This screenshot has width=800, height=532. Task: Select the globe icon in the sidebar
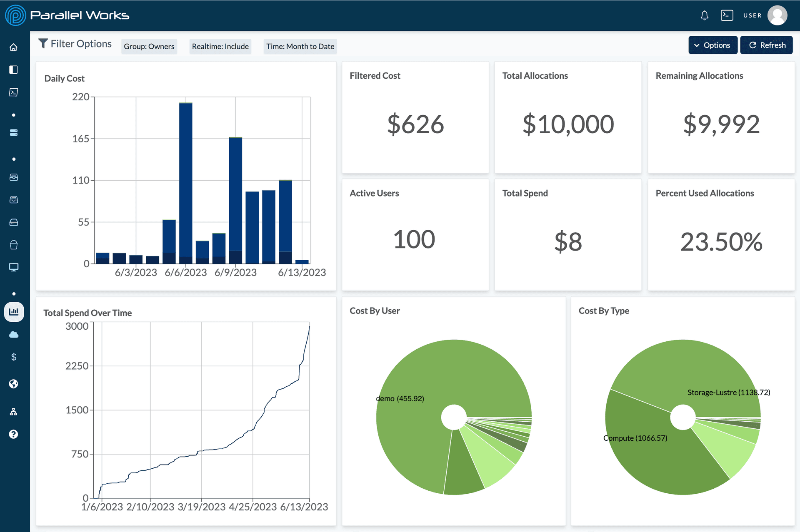click(14, 384)
